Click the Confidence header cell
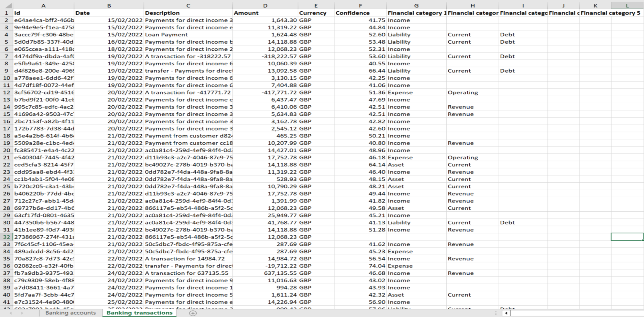Image resolution: width=644 pixels, height=317 pixels. click(360, 13)
